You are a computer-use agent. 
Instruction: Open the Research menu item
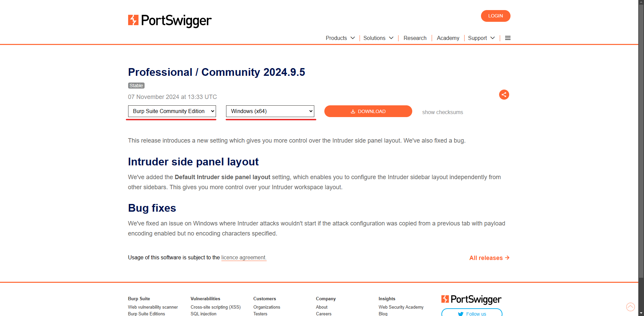coord(415,38)
